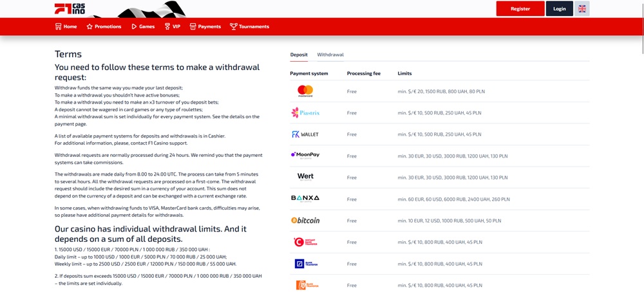Click the "Payment system" column header
Viewport: 644px width, 292px height.
click(x=309, y=73)
